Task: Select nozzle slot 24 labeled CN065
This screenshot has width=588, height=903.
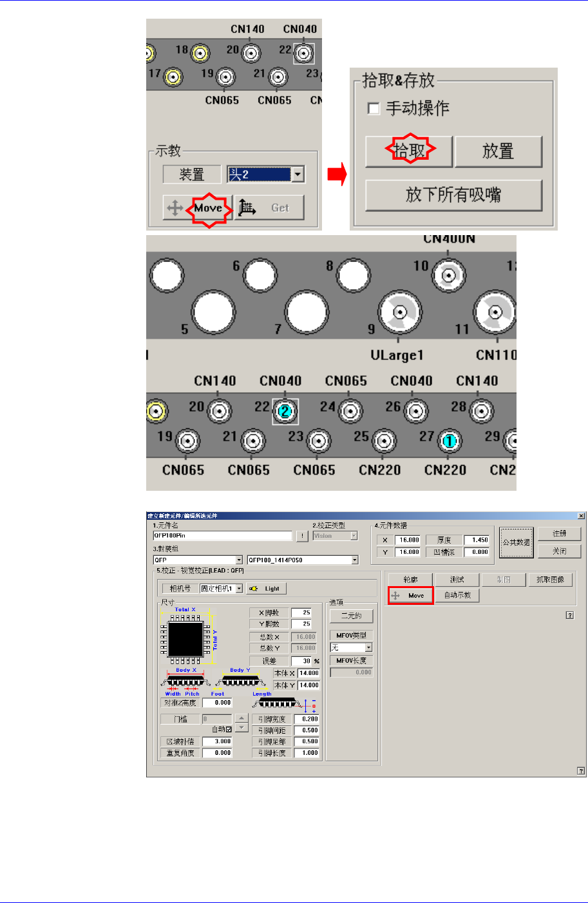Action: tap(349, 411)
